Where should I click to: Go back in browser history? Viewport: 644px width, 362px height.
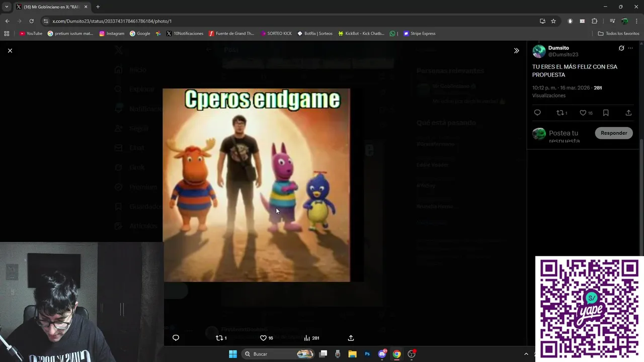tap(7, 21)
